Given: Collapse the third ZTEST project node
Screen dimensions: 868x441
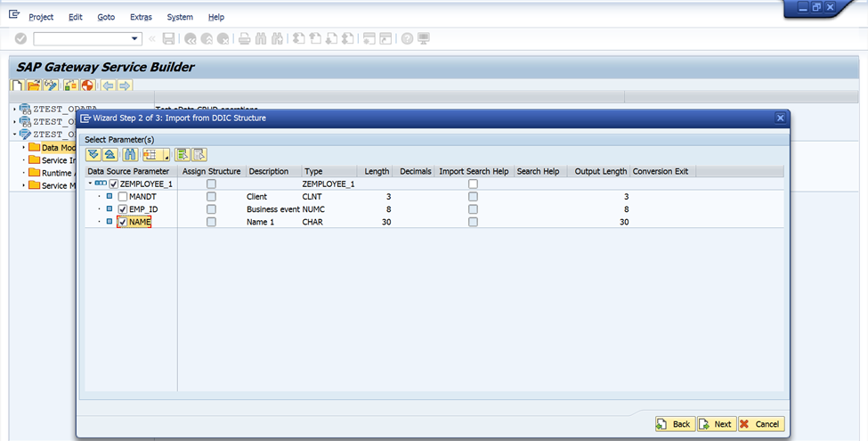Looking at the screenshot, I should point(15,134).
